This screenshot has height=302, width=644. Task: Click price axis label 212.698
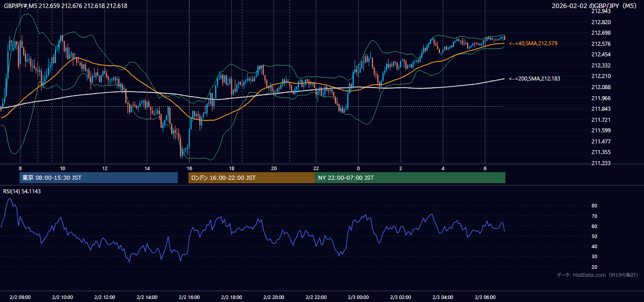[x=601, y=33]
